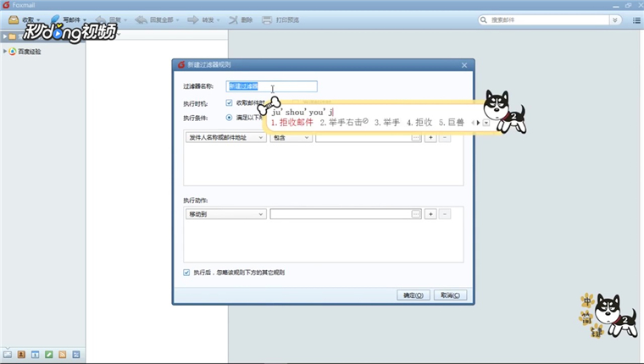Expand the 百度经验 account tree node
The width and height of the screenshot is (644, 364).
coord(5,52)
